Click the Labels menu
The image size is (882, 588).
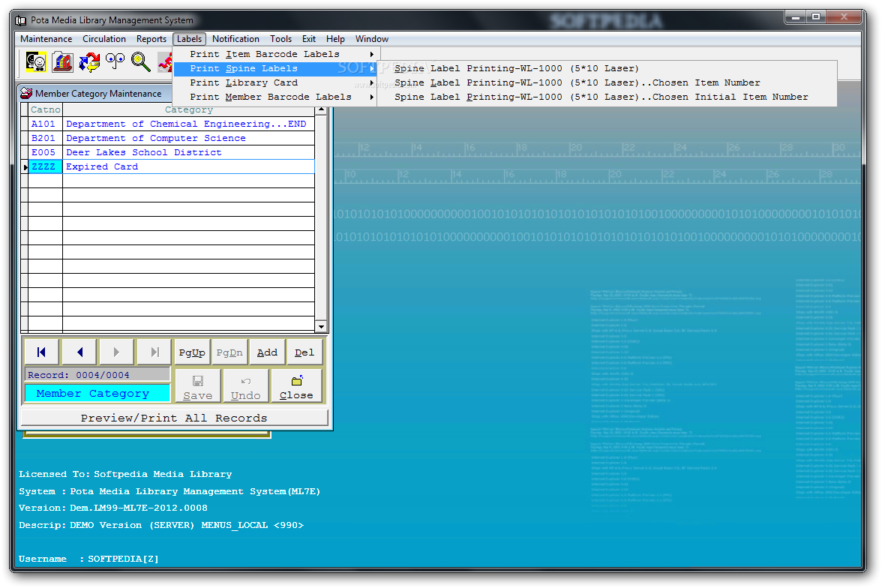[189, 39]
